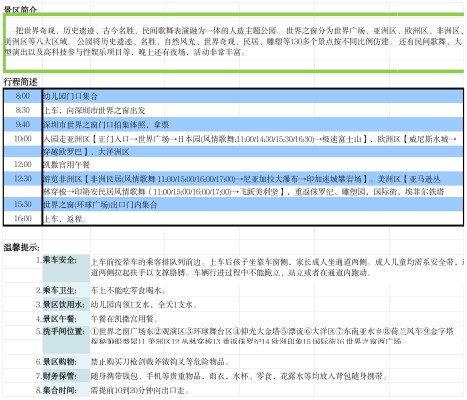This screenshot has width=467, height=400.
Task: Select the 12:00 time cell
Action: tap(23, 164)
